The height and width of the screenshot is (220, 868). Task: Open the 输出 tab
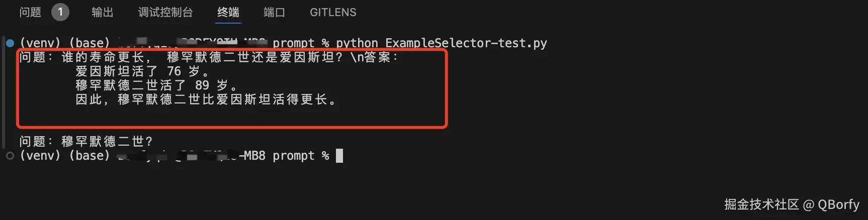click(103, 12)
